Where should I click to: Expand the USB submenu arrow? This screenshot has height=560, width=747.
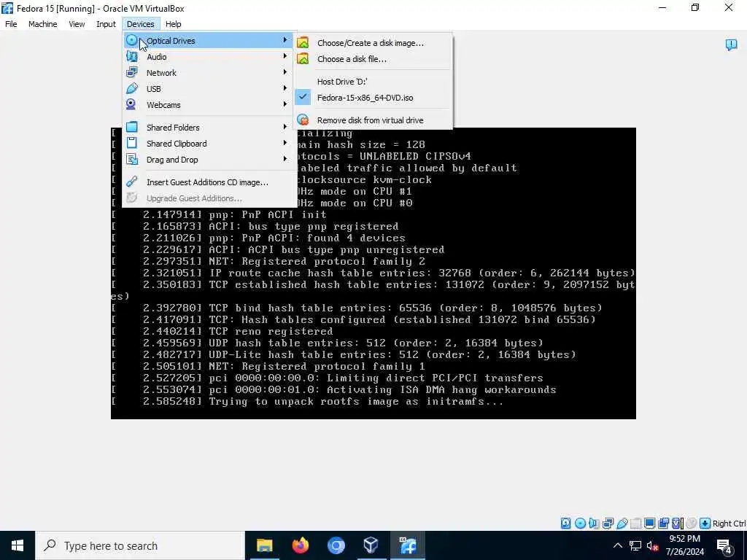(285, 88)
